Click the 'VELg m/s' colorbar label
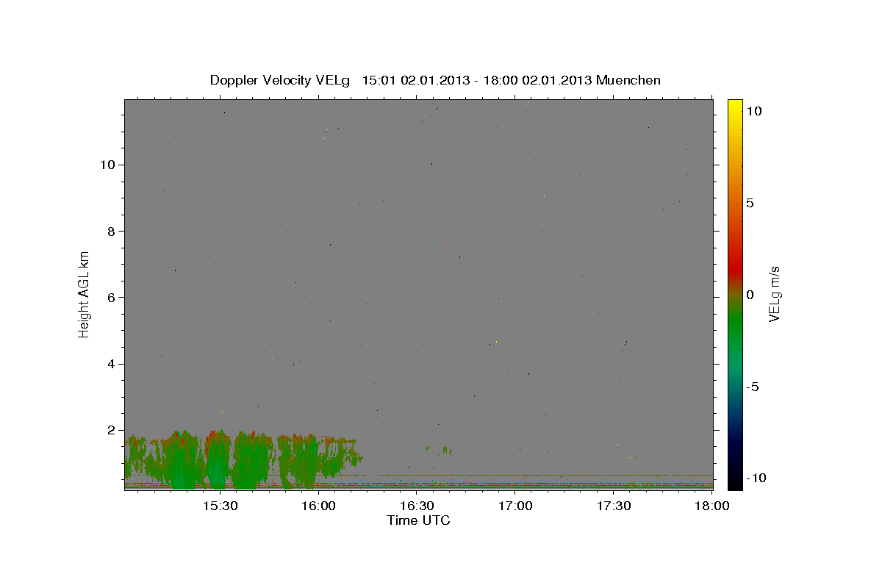882x588 pixels. pos(773,293)
